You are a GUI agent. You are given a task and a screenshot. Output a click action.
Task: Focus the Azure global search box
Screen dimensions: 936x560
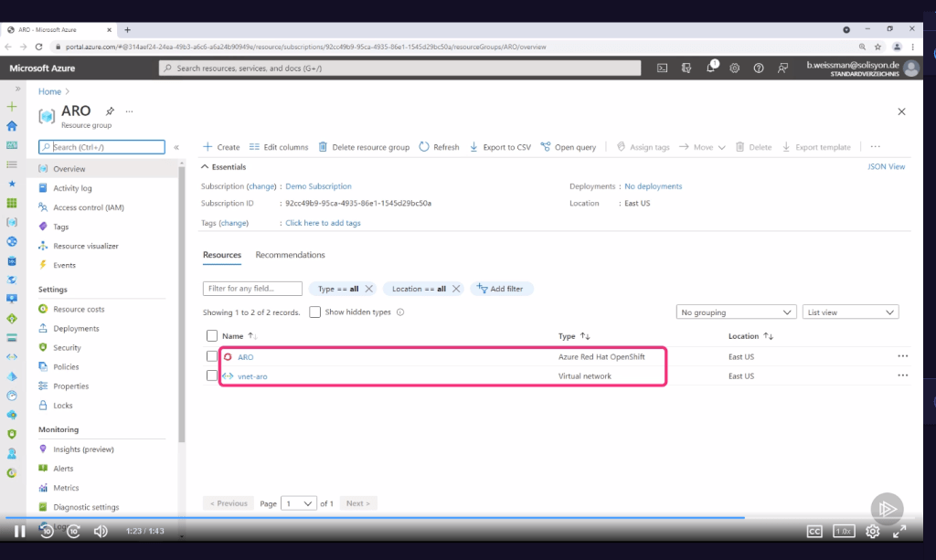(x=400, y=68)
